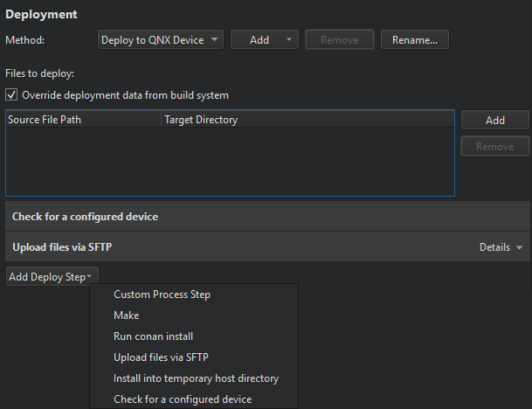Image resolution: width=532 pixels, height=409 pixels.
Task: Click the Source File Path column header
Action: tap(83, 120)
